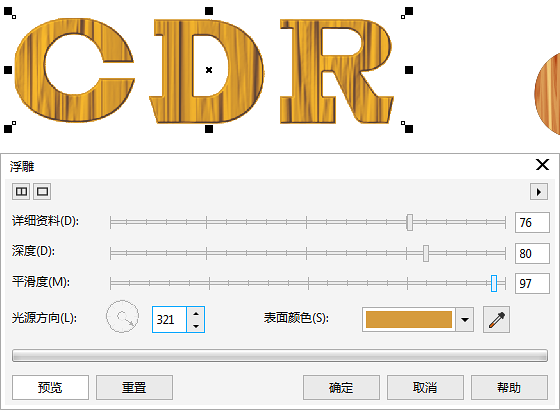Screen dimensions: 560x410
Task: Click the 表面颜色(S) label
Action: [296, 318]
